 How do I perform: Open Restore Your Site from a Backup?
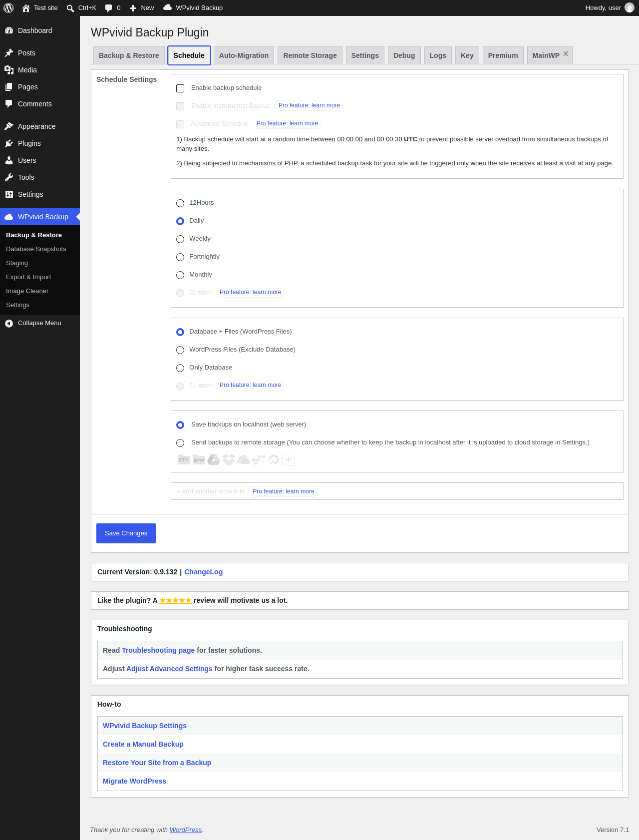coord(157,763)
